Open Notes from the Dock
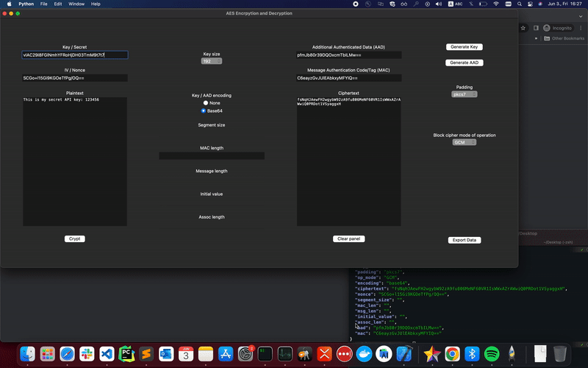Screen dimensions: 588x368 [206, 354]
